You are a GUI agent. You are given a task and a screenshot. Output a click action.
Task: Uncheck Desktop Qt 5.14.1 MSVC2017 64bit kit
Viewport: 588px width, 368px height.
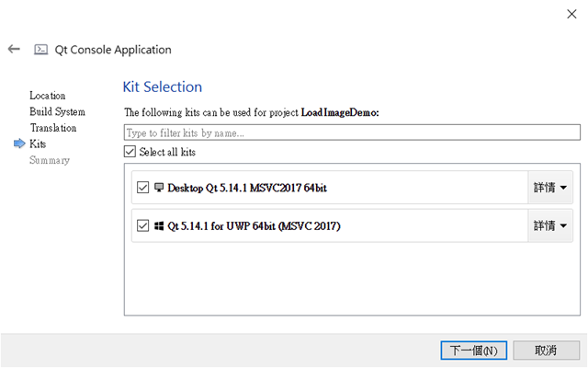point(143,188)
